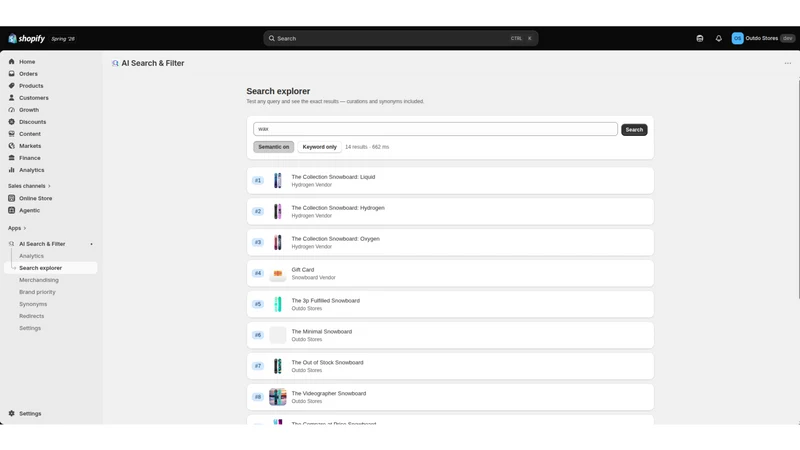Click the #1 rank badge
The image size is (800, 450).
(258, 181)
